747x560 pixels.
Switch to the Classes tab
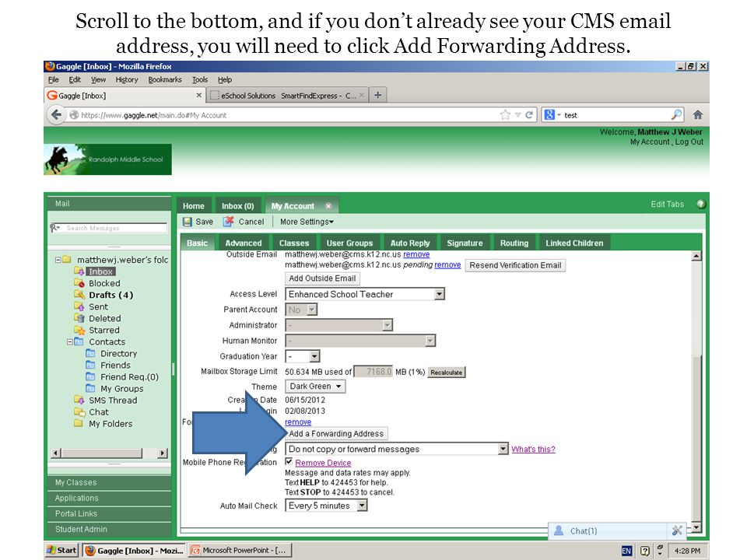[294, 243]
